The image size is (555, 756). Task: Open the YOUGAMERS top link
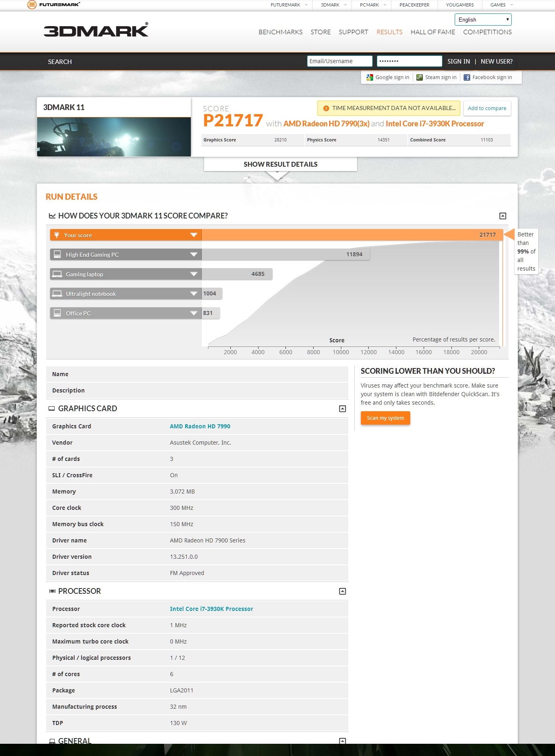click(460, 5)
